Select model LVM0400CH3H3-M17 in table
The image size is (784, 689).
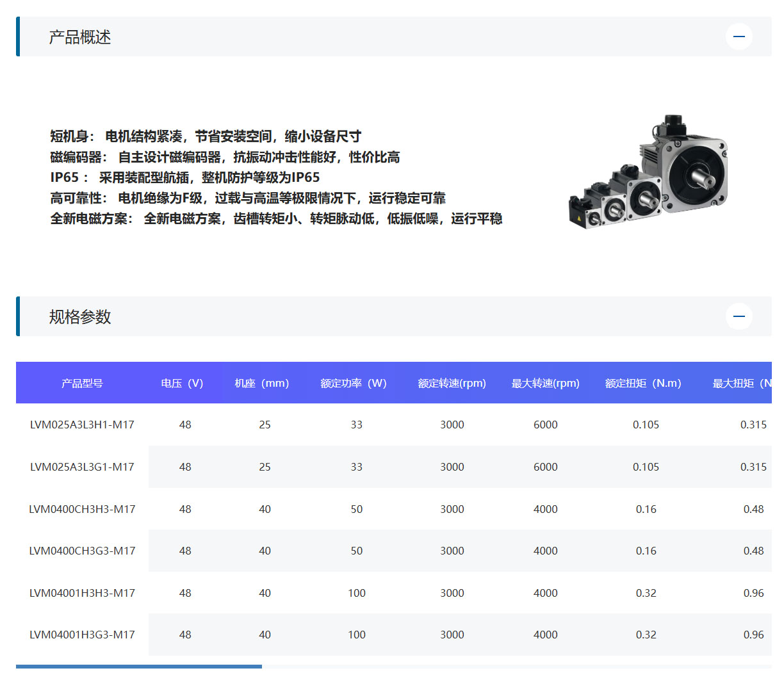[x=82, y=509]
